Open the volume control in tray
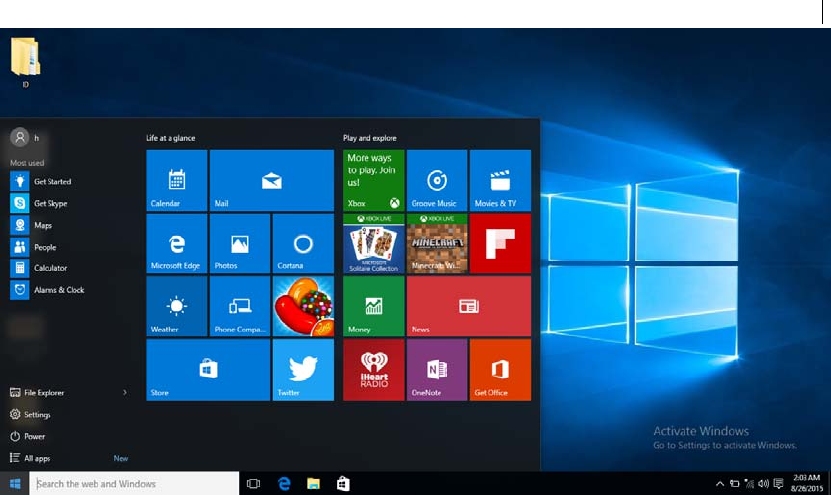The width and height of the screenshot is (831, 495). pos(763,483)
